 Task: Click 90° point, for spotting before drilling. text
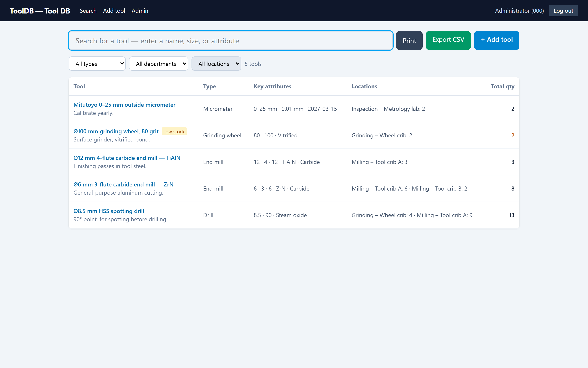[120, 219]
